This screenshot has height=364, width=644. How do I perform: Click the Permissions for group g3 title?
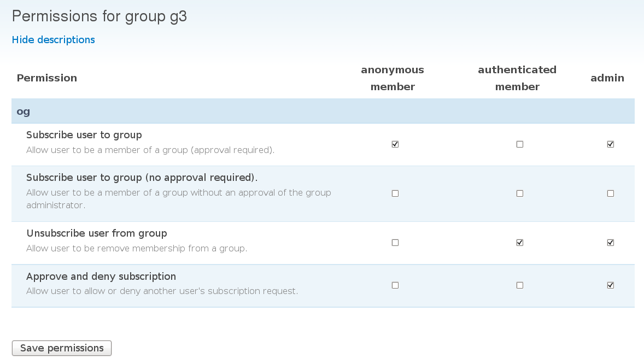point(99,16)
